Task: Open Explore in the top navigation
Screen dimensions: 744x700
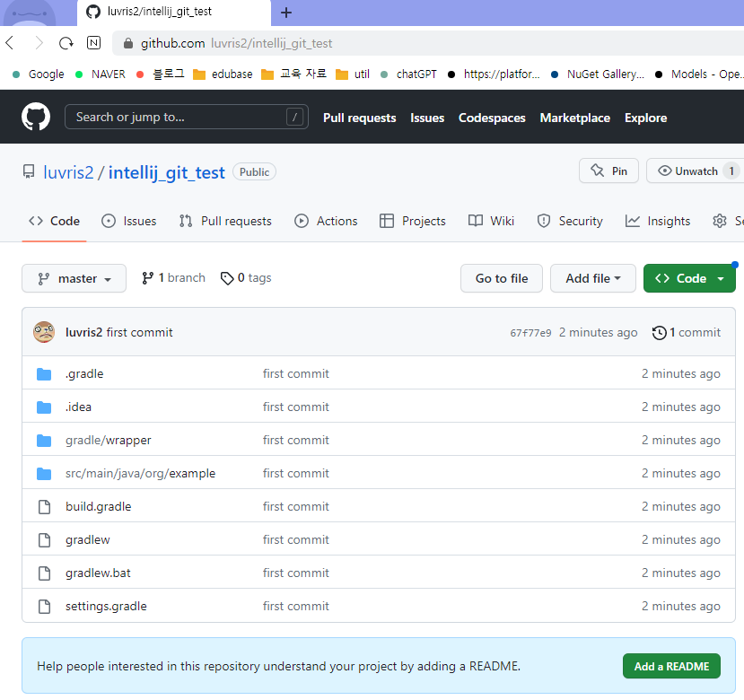Action: [x=646, y=118]
